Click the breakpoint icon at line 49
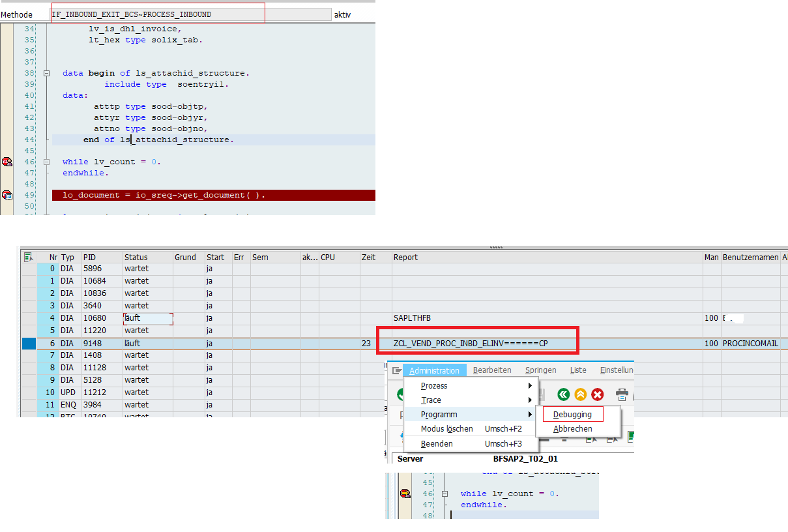Viewport: 788px width, 532px height. (7, 195)
